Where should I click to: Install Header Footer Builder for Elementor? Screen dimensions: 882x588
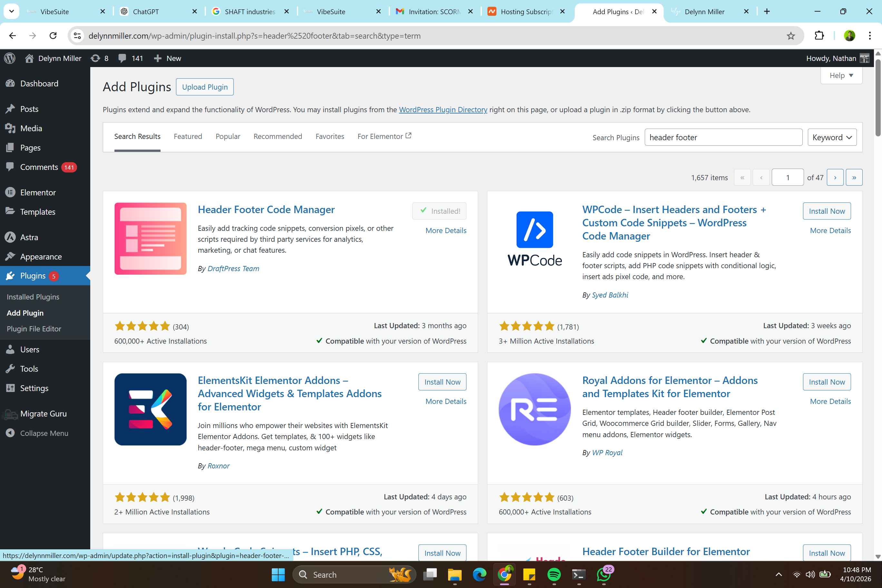pos(827,553)
